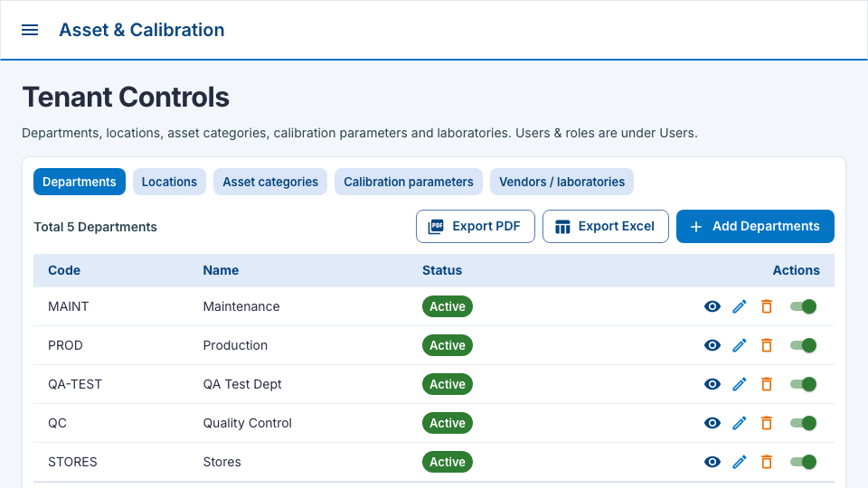
Task: Delete the Maintenance department
Action: (x=767, y=306)
